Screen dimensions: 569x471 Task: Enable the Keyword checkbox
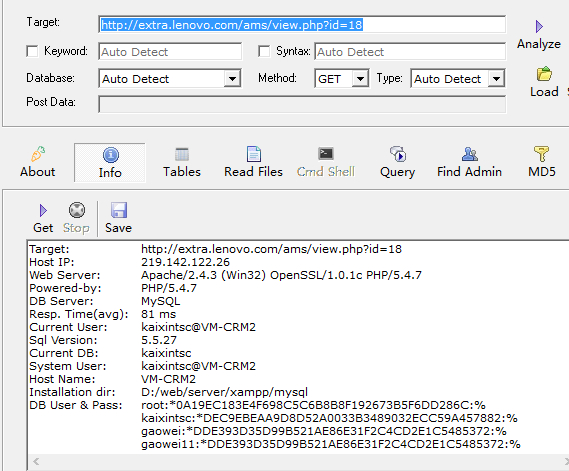32,51
